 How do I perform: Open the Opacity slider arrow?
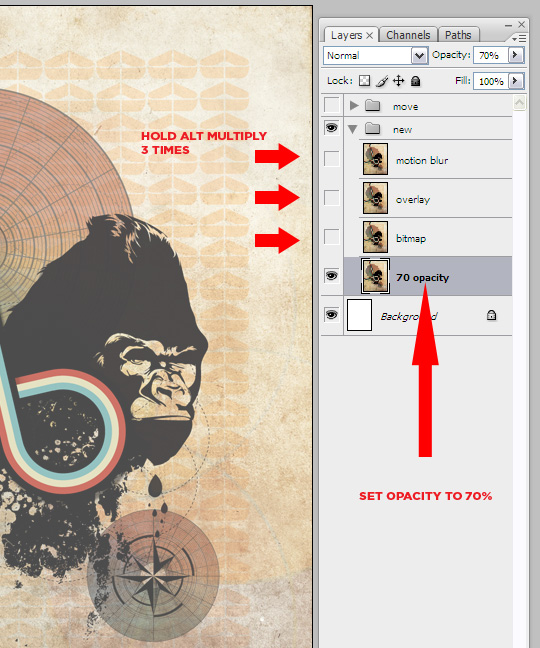pos(516,55)
